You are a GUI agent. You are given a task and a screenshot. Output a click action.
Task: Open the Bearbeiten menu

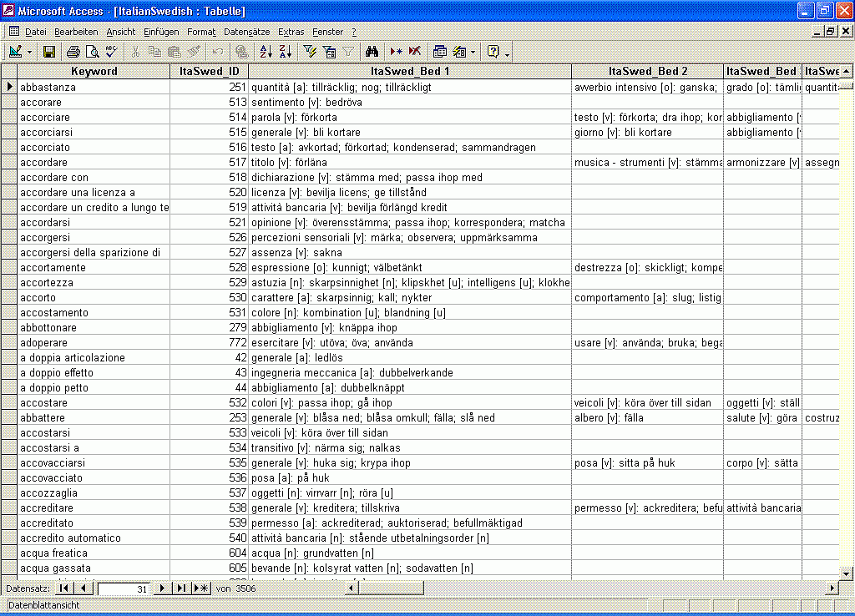[76, 33]
